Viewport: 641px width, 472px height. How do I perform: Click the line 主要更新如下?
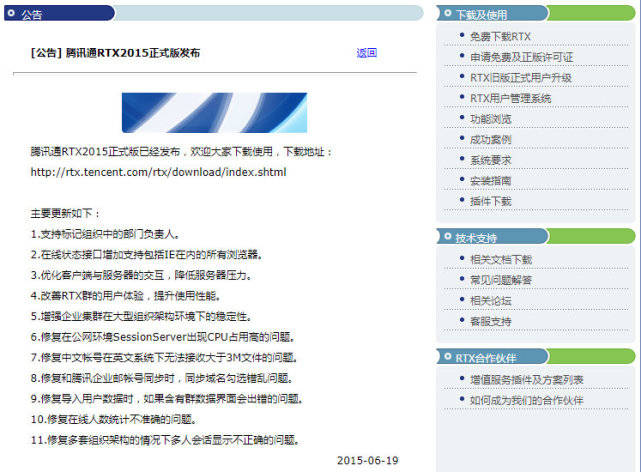[x=65, y=213]
